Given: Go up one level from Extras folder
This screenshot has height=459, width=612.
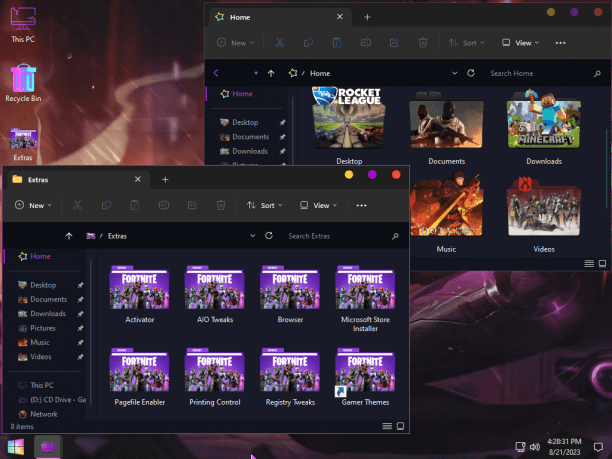Looking at the screenshot, I should tap(69, 236).
